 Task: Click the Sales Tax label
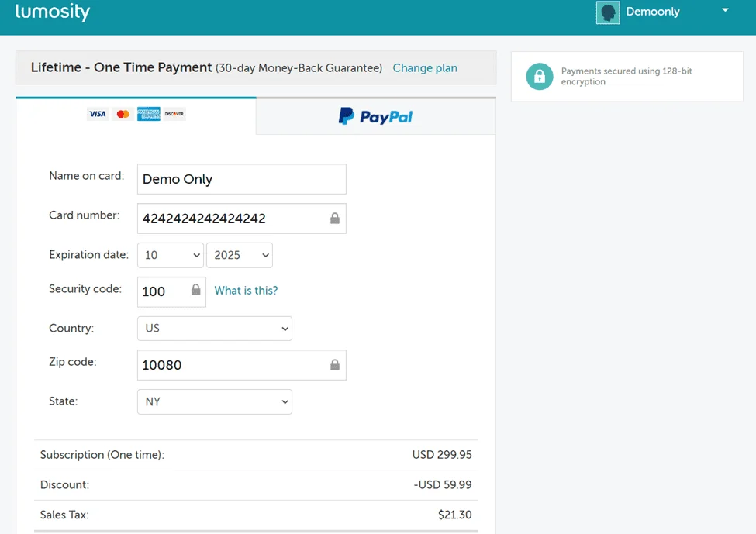click(64, 515)
